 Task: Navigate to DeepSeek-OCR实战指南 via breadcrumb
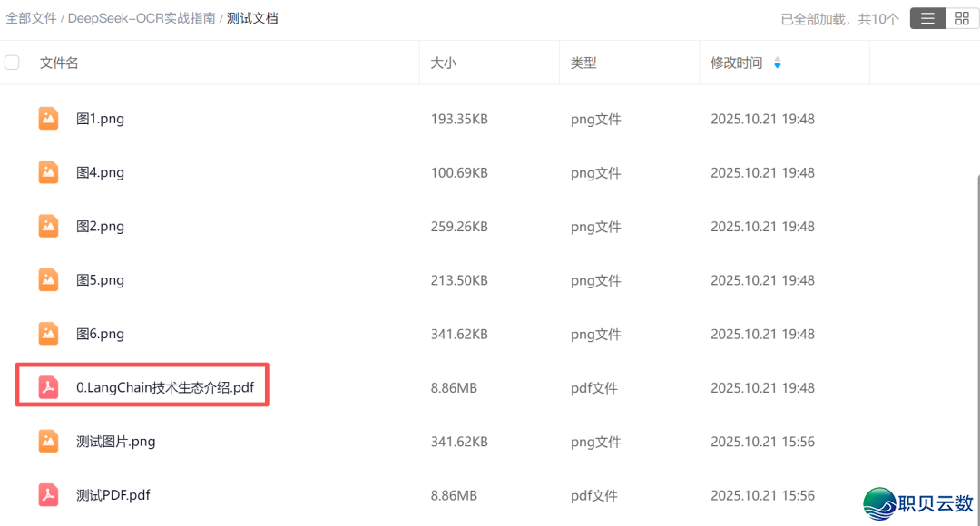(x=144, y=17)
